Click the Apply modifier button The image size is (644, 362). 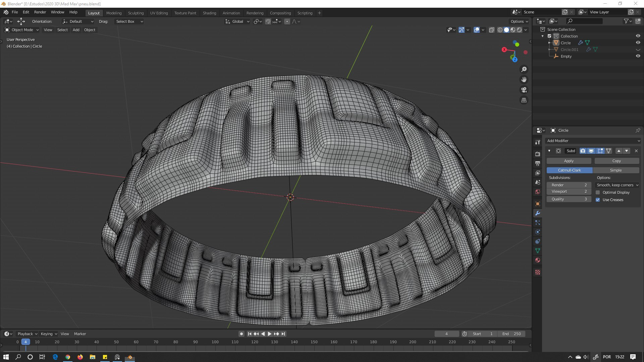tap(569, 161)
